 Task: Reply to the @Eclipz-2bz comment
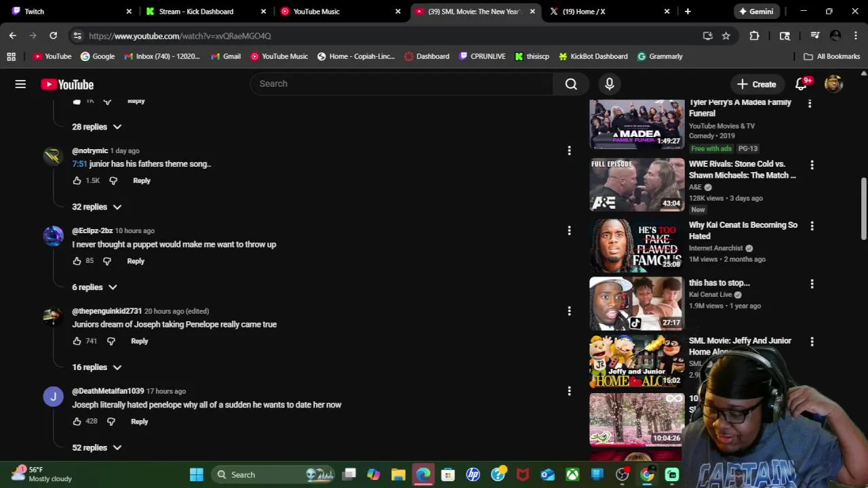136,261
